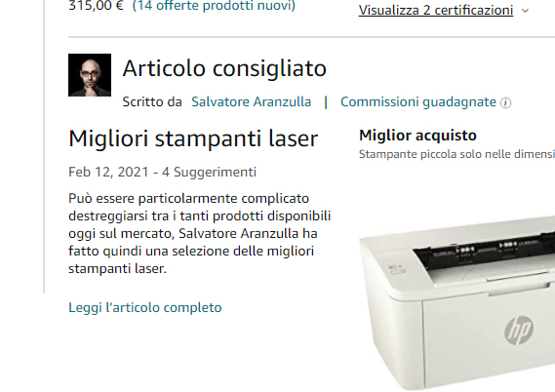Click the article summary paragraph about Aranzulla's selection

[x=200, y=233]
